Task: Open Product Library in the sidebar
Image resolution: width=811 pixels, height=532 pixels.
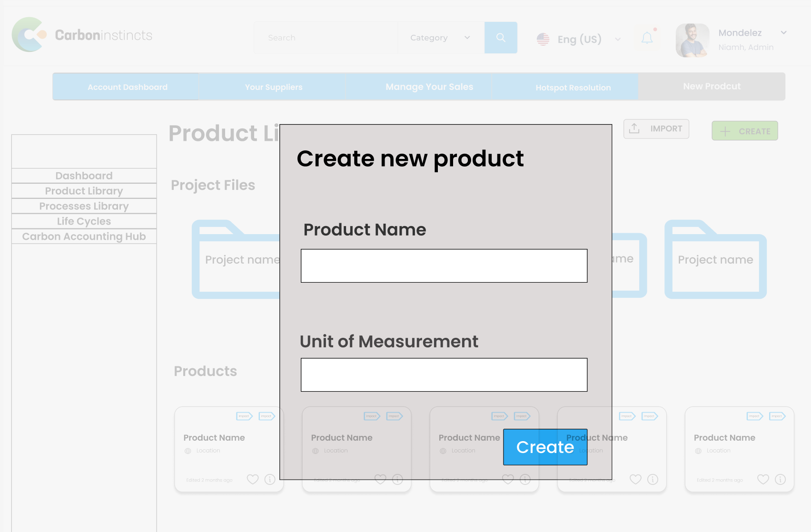Action: [84, 191]
